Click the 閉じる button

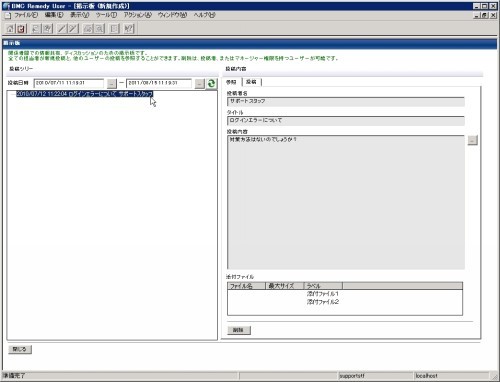tap(20, 349)
